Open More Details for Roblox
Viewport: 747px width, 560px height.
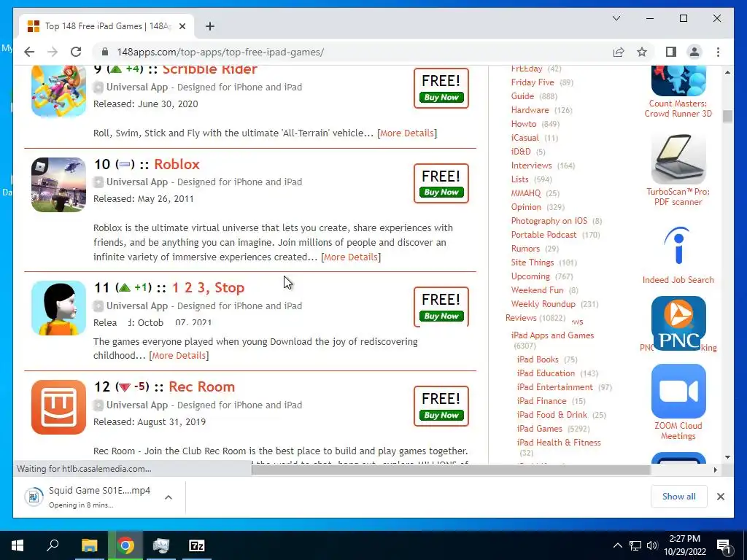click(351, 257)
